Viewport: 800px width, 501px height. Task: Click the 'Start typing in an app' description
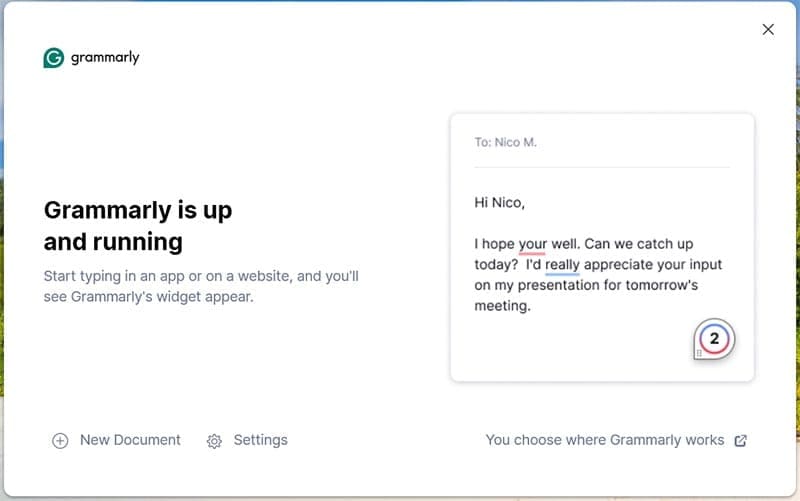pyautogui.click(x=200, y=286)
